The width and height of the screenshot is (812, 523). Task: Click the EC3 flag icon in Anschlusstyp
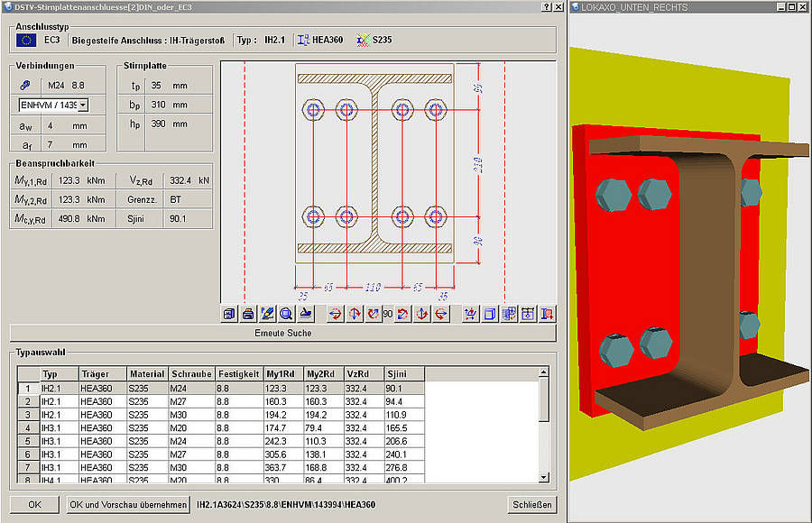[29, 38]
